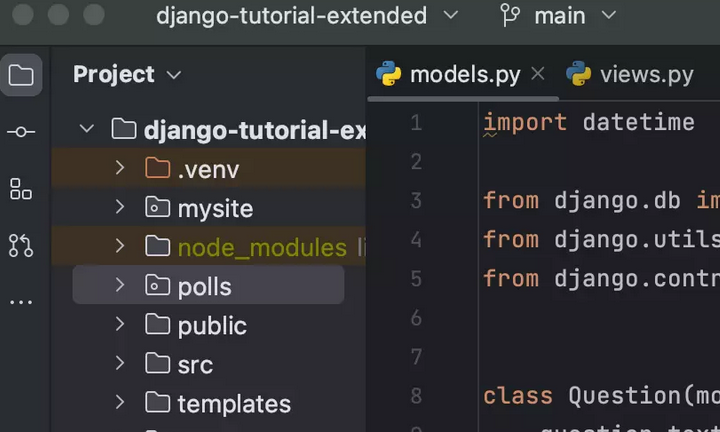This screenshot has height=432, width=720.
Task: Open the Project tool window folder icon
Action: pos(21,75)
